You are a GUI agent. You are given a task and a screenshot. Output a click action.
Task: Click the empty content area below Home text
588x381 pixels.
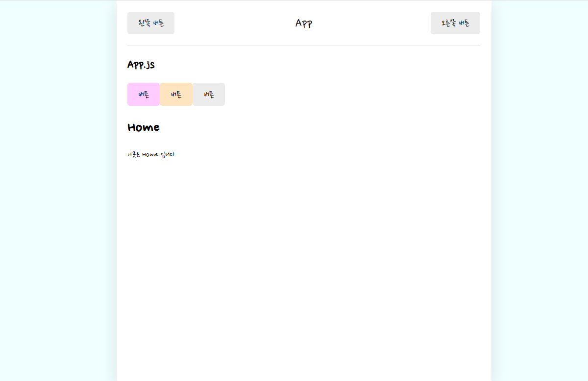coord(304,245)
